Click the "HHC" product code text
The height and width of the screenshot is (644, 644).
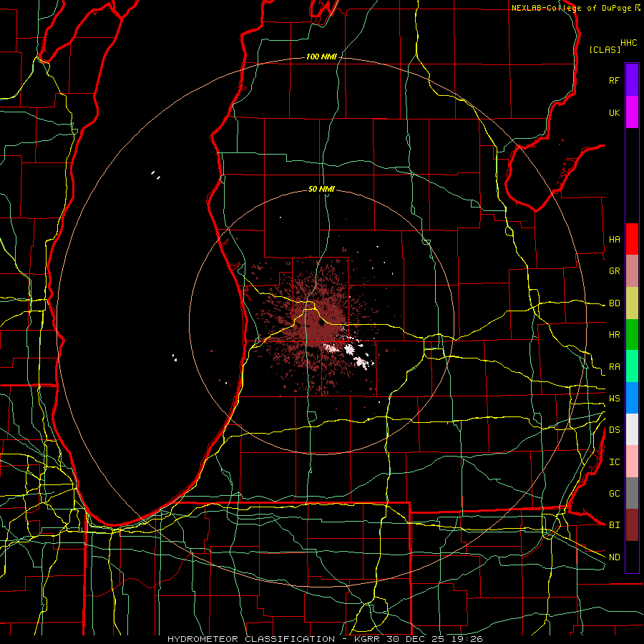[x=628, y=43]
